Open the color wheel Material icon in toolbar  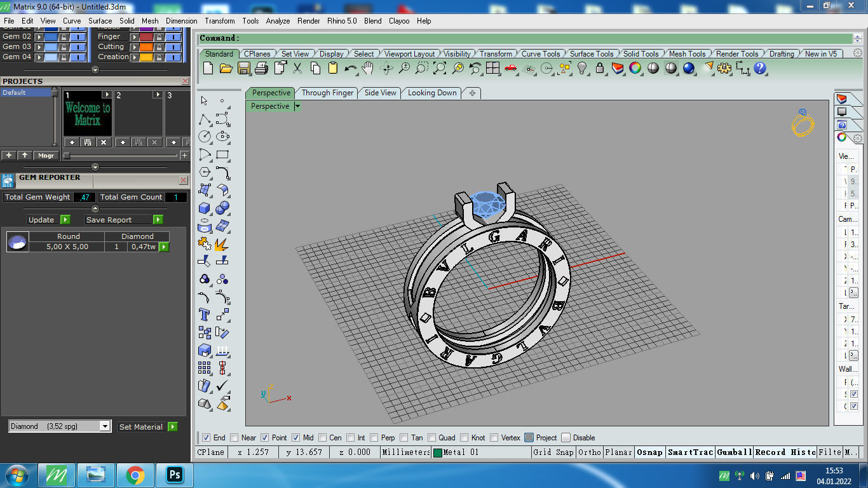[635, 68]
